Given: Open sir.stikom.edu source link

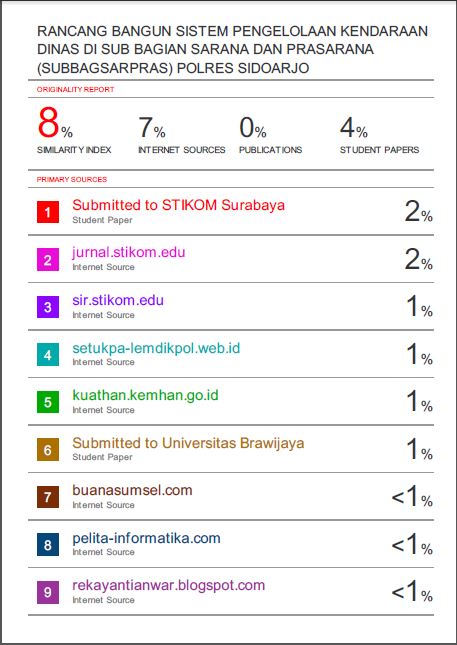Looking at the screenshot, I should coord(118,300).
